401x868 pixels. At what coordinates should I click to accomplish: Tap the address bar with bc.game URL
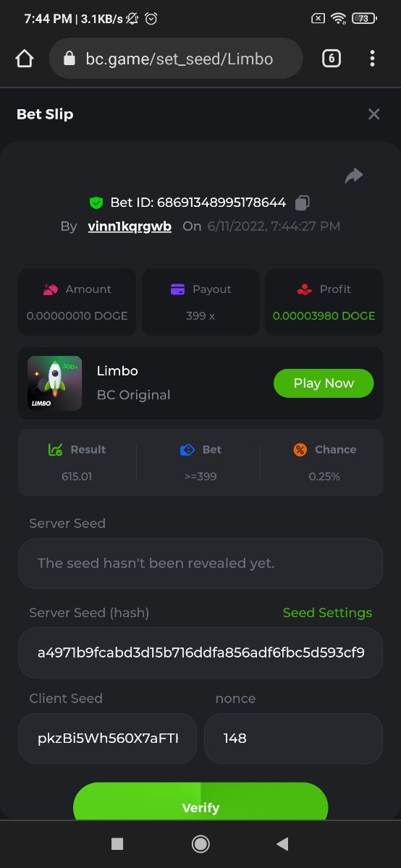176,59
